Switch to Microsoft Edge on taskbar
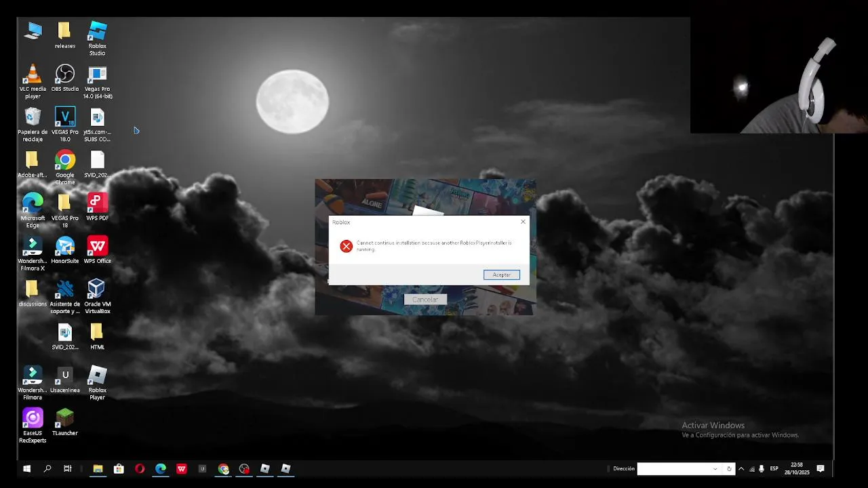This screenshot has width=868, height=488. click(x=161, y=468)
